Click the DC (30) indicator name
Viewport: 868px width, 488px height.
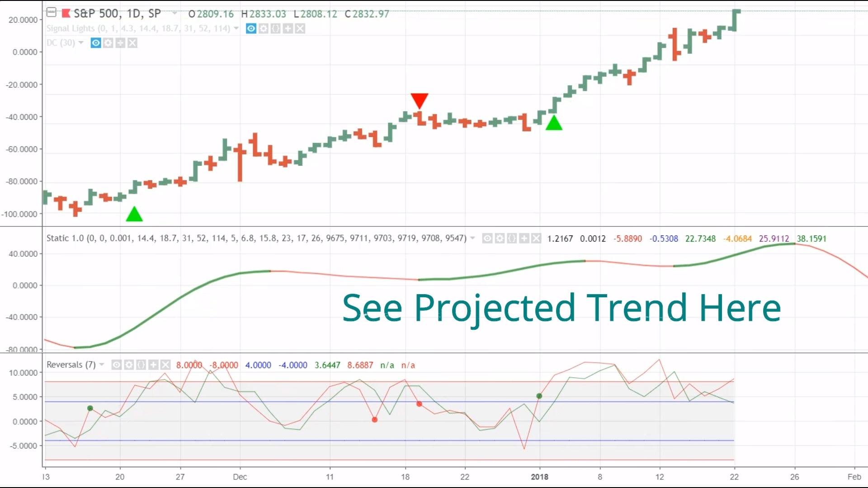pyautogui.click(x=61, y=43)
